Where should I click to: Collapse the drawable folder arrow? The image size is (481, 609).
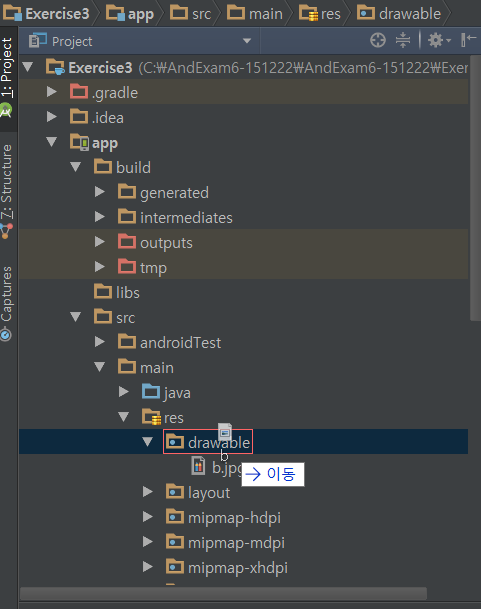[x=148, y=442]
